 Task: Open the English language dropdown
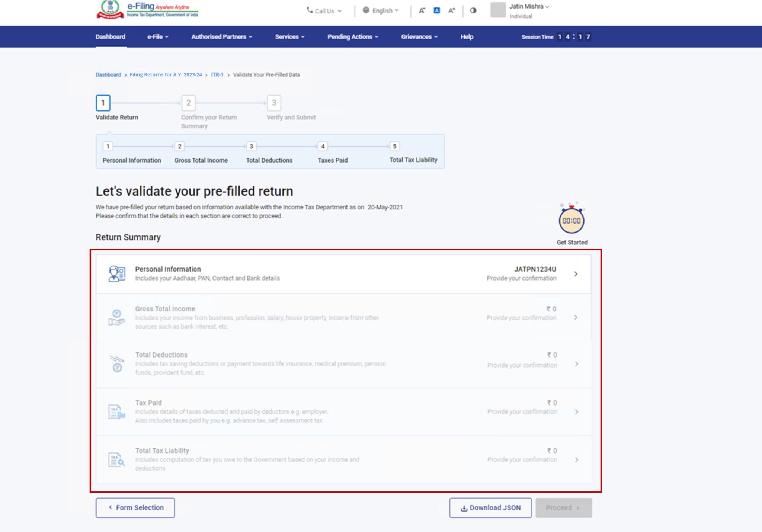[x=381, y=10]
